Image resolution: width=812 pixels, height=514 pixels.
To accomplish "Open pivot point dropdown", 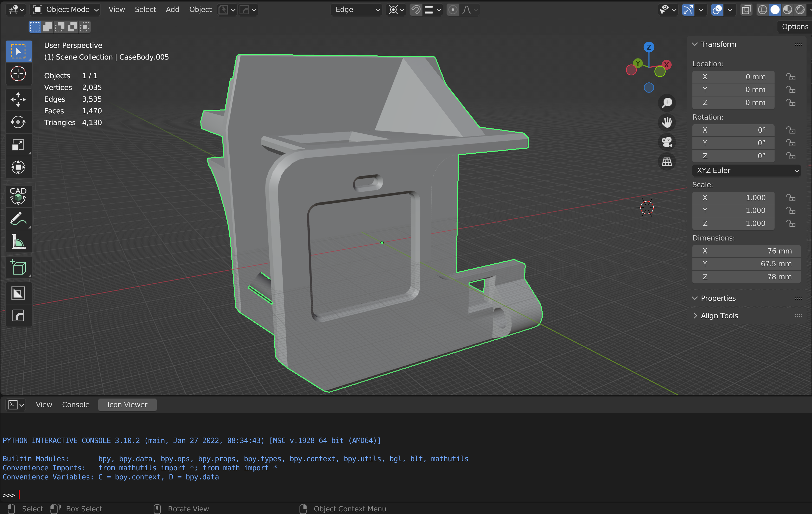I will click(x=396, y=10).
